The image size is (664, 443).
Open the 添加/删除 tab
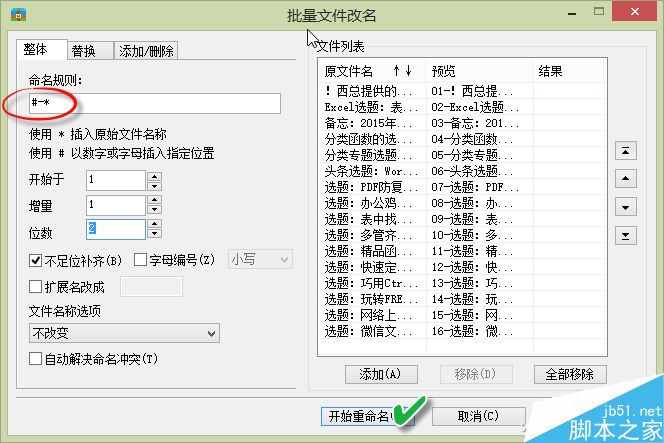point(146,50)
